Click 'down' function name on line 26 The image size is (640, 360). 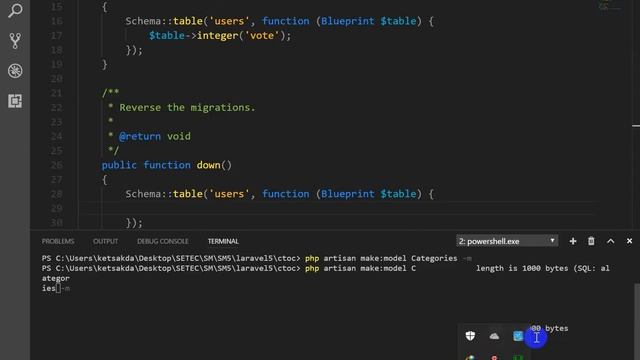click(208, 165)
